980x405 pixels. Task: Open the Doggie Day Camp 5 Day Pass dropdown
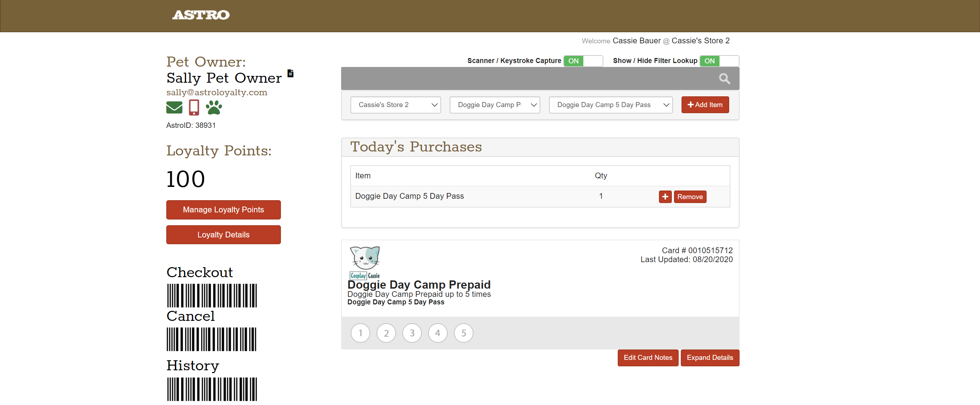(610, 105)
